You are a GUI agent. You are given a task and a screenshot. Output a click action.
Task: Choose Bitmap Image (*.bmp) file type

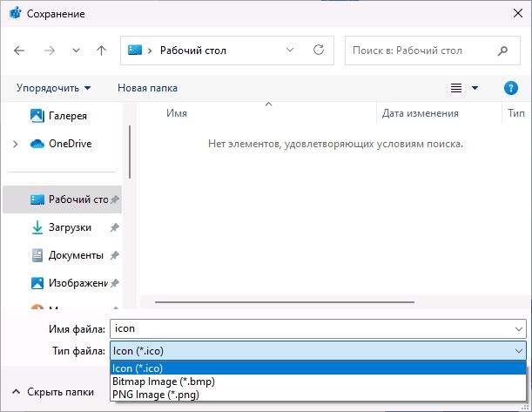[x=319, y=382]
